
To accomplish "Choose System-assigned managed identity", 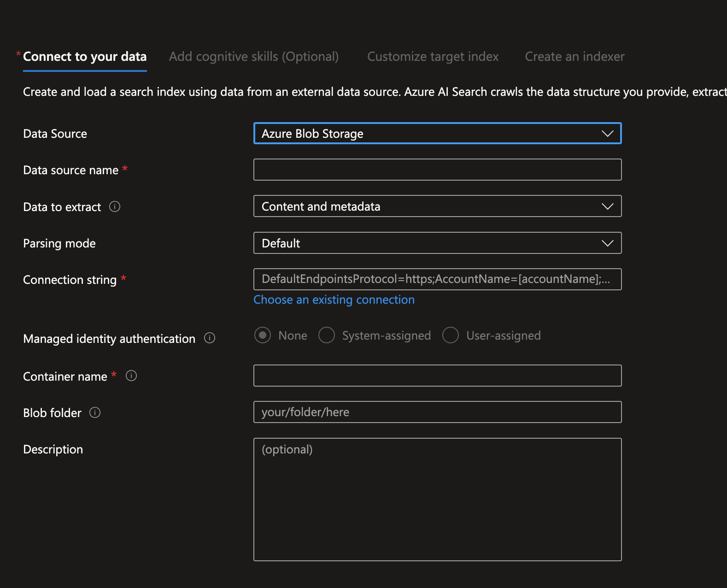I will [327, 335].
